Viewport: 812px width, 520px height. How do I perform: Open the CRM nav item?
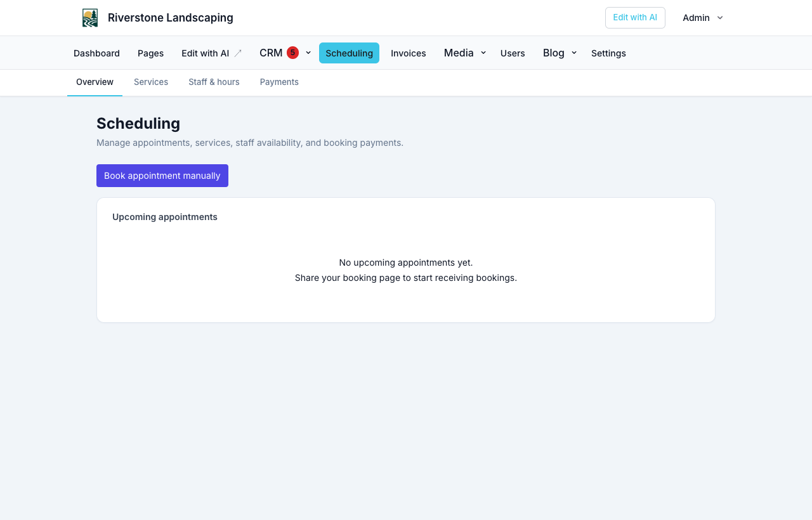click(271, 53)
